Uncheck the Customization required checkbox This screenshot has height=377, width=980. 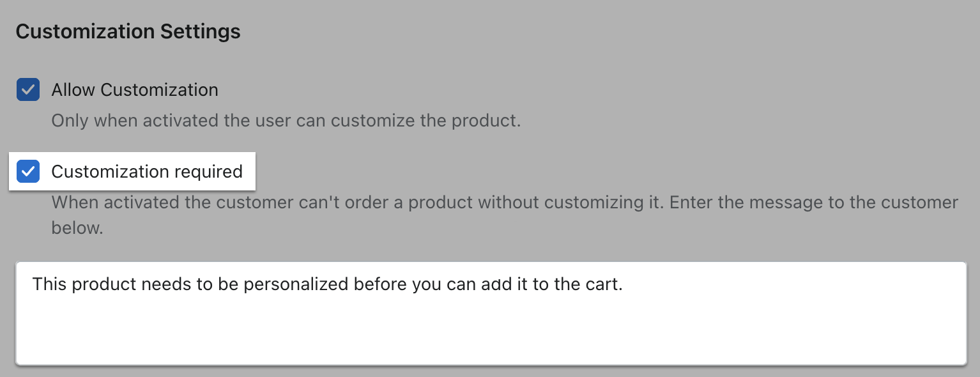pos(28,172)
